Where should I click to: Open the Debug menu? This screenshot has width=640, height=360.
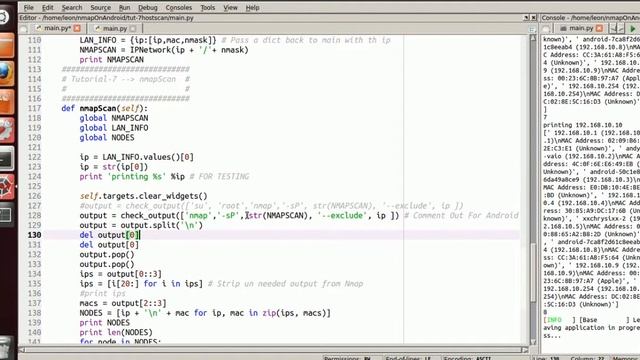(148, 7)
